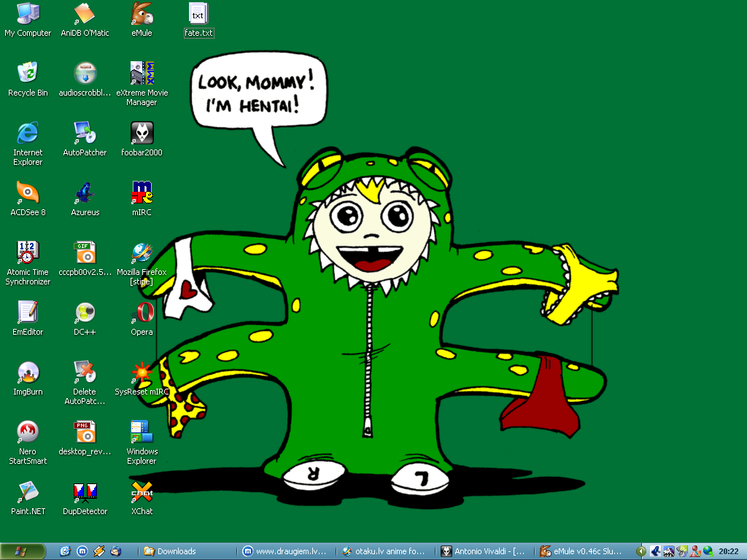This screenshot has width=747, height=560.
Task: Select Atomic Time Synchronizer icon
Action: coord(28,263)
